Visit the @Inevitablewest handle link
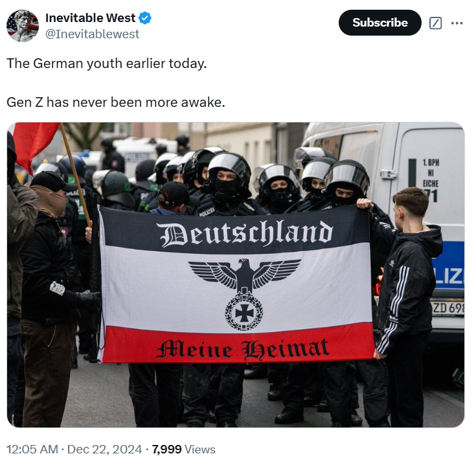Viewport: 476px width, 467px height. coord(92,34)
